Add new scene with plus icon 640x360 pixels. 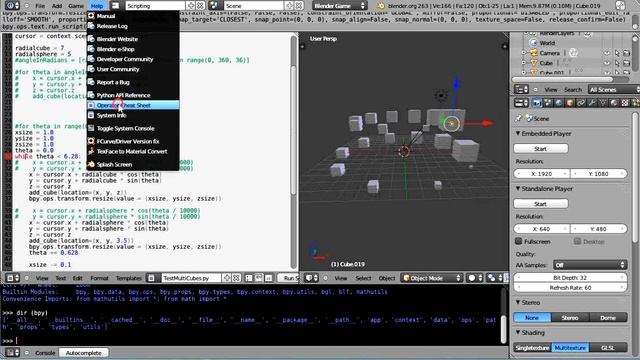tap(289, 6)
